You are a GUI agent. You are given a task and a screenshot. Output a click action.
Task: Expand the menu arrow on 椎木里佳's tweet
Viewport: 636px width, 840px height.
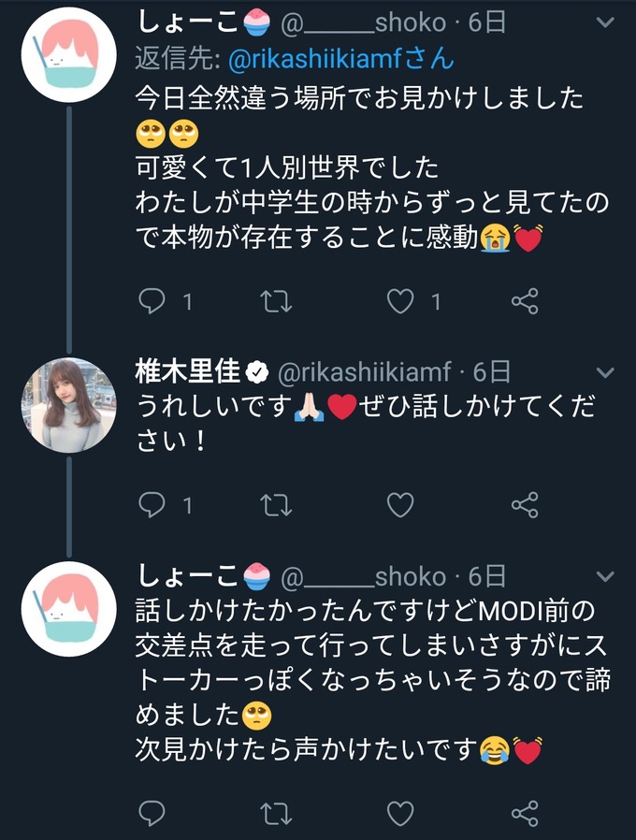click(x=605, y=373)
